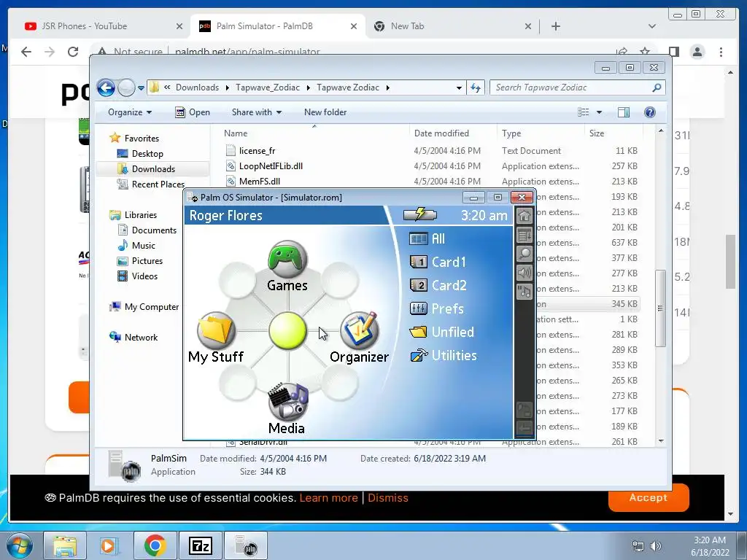Toggle the preview pane button
The height and width of the screenshot is (560, 747).
coord(624,112)
